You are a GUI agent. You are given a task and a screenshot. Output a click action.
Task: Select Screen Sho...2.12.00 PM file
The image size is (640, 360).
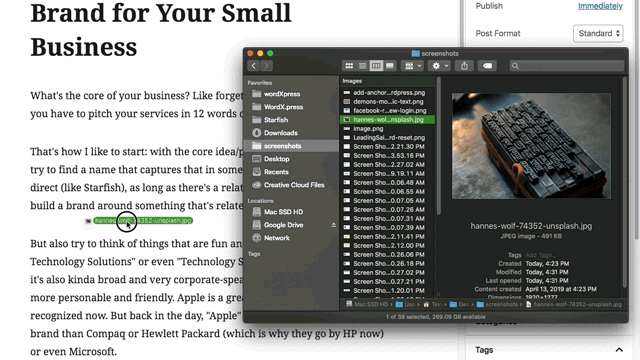click(387, 245)
